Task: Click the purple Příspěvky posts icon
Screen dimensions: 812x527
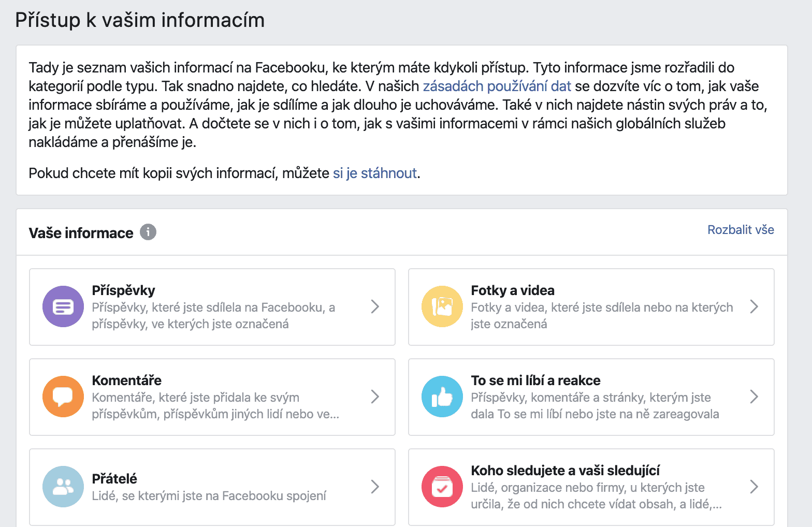Action: [63, 306]
